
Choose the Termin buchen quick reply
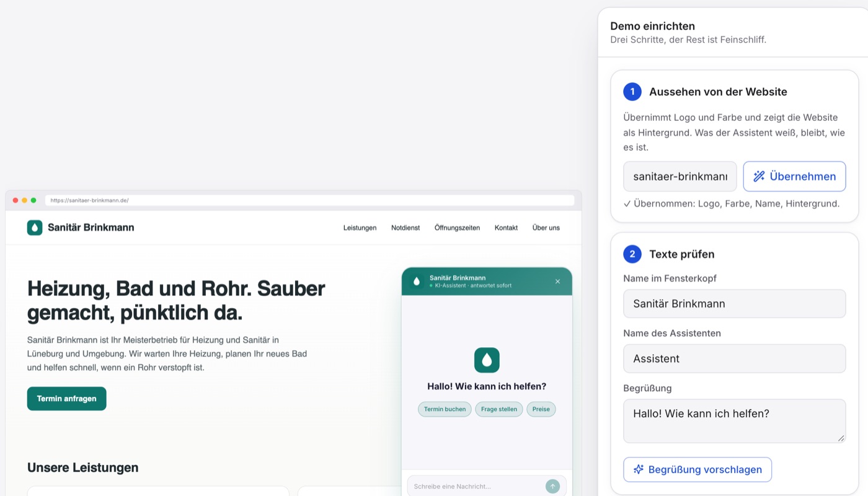click(x=445, y=409)
